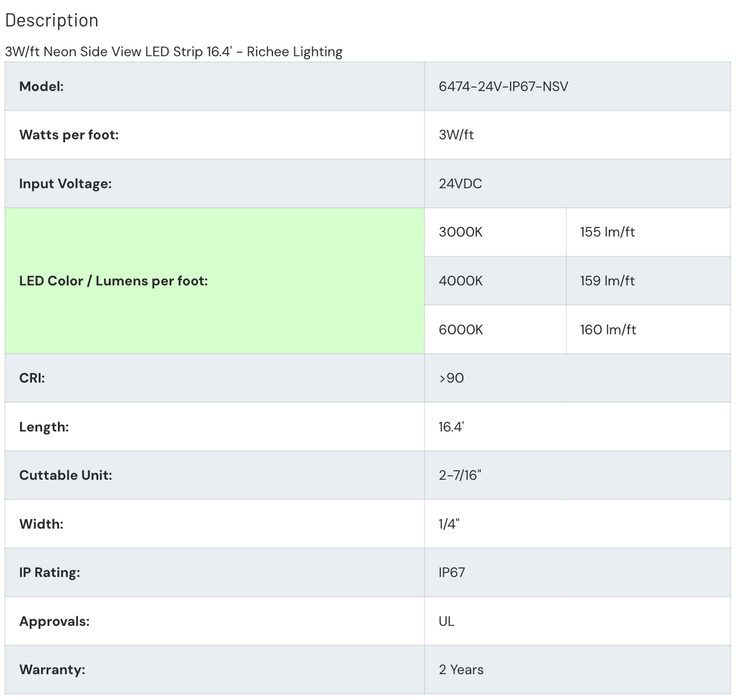
Task: Select the 1/4" width value
Action: pos(449,523)
